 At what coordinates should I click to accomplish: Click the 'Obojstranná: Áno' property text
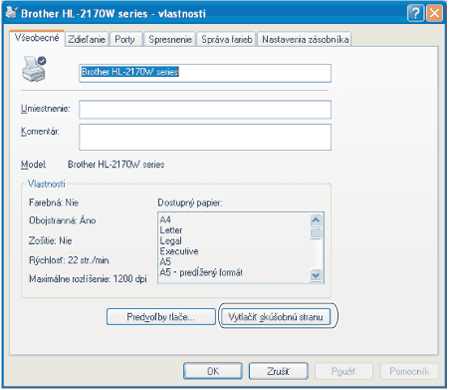click(x=62, y=220)
